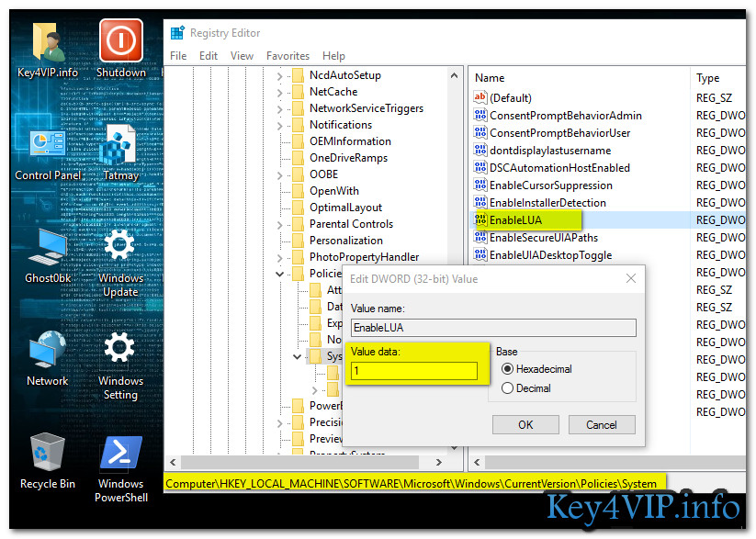Select the dontdisplaylastusername DWORD icon

pos(480,150)
